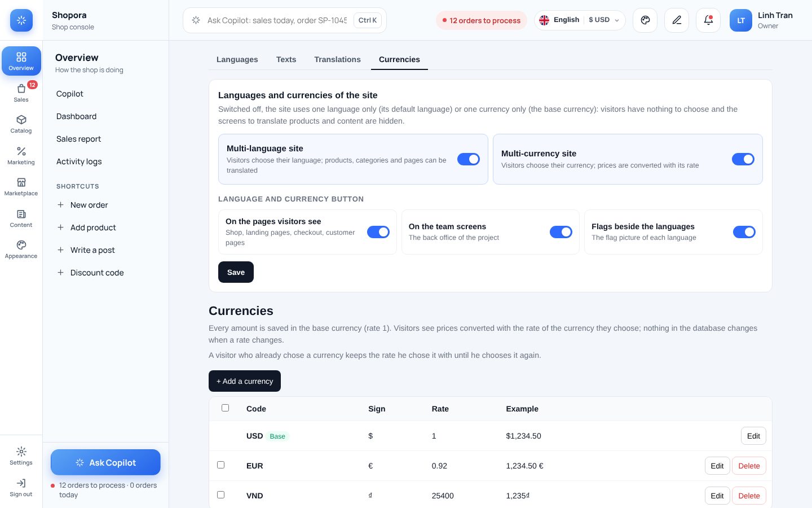Click the notifications bell icon
The width and height of the screenshot is (812, 508).
[708, 20]
